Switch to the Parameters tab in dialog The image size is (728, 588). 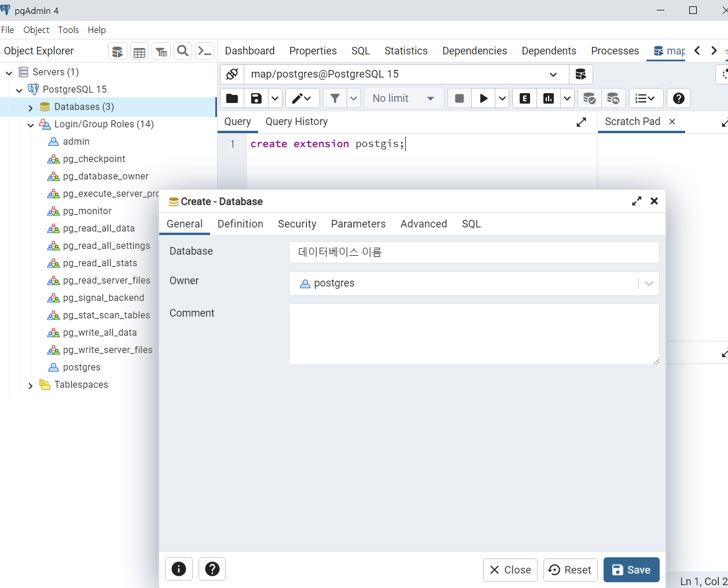coord(358,224)
